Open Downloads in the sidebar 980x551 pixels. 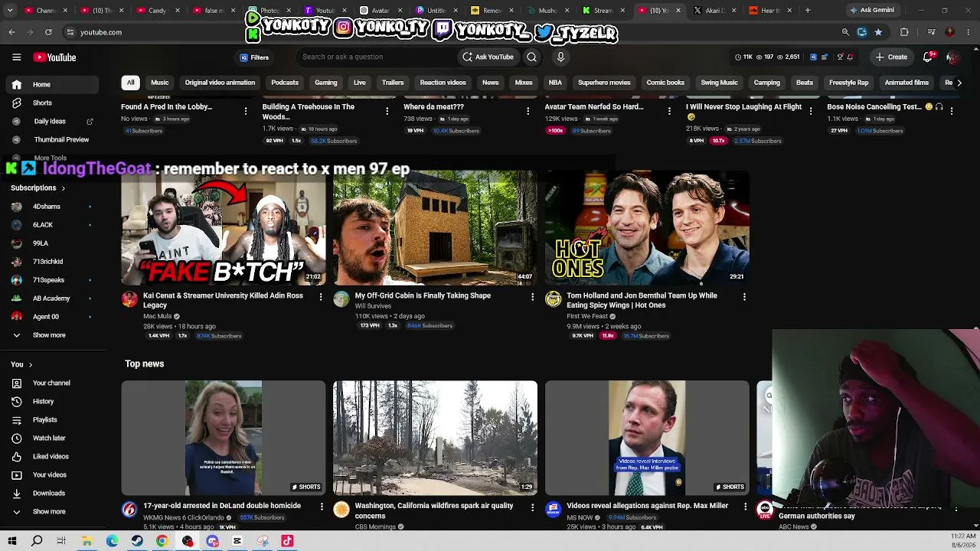pos(49,493)
